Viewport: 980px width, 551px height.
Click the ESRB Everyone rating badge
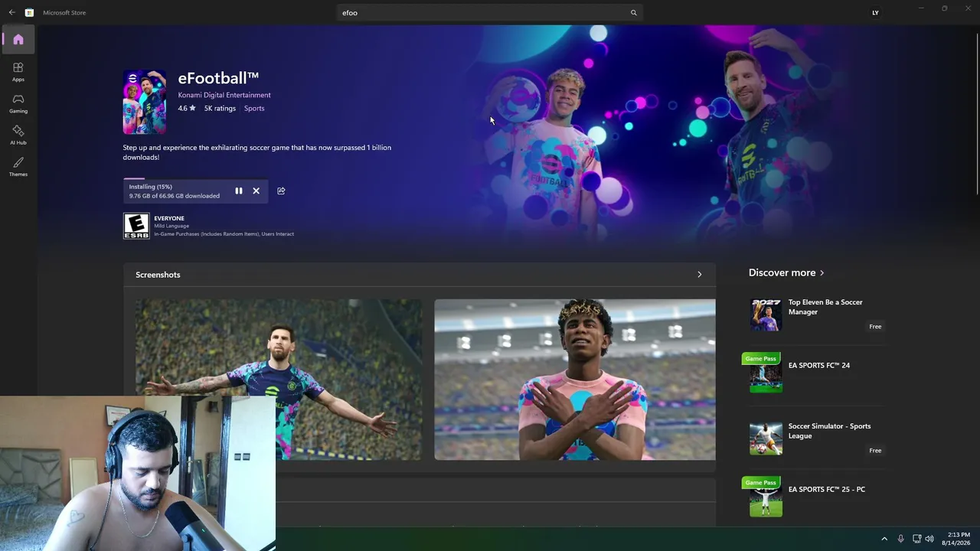(136, 226)
